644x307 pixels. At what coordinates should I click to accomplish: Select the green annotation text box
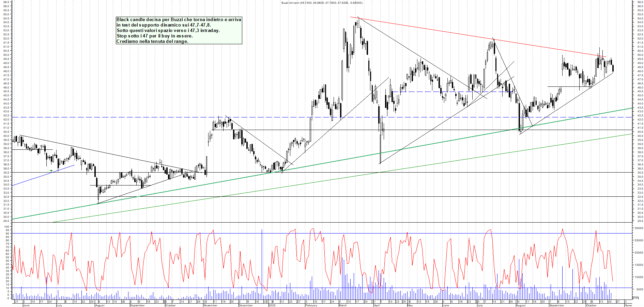(179, 31)
